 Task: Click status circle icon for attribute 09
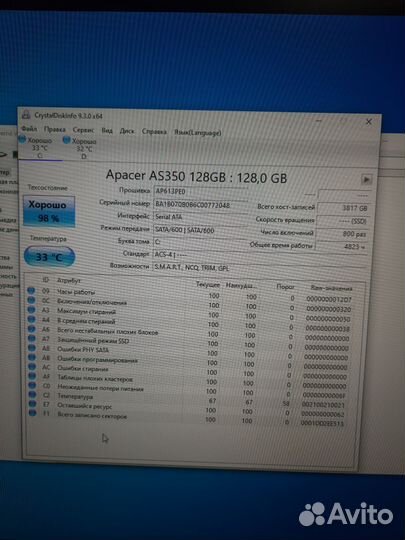[x=31, y=291]
